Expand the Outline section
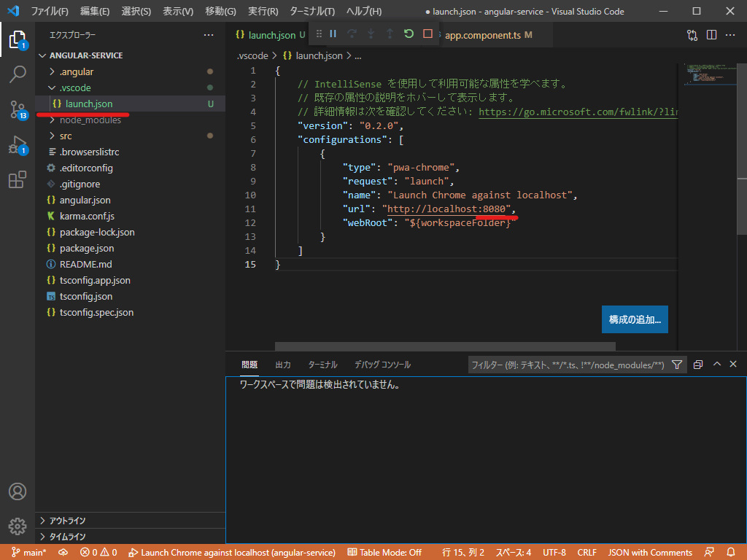 (130, 521)
